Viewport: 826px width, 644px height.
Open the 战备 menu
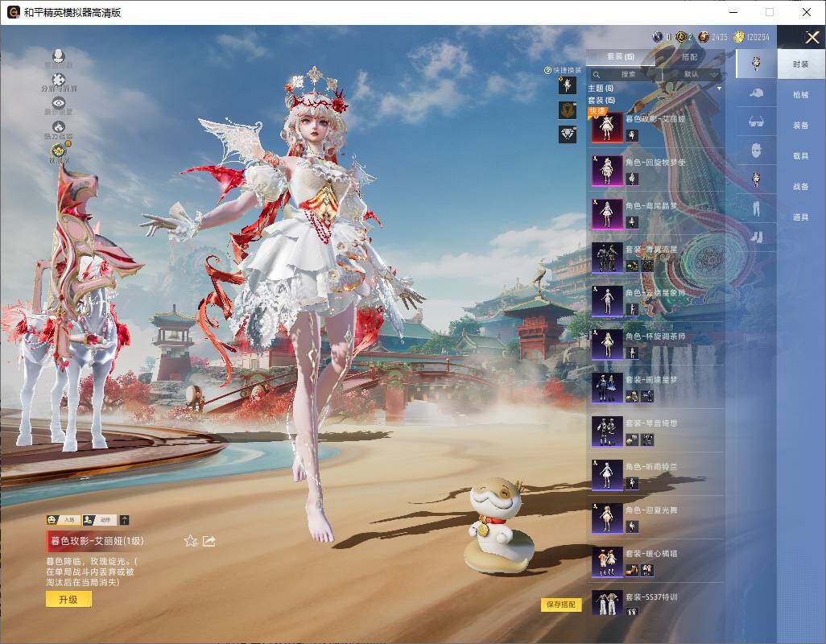801,187
